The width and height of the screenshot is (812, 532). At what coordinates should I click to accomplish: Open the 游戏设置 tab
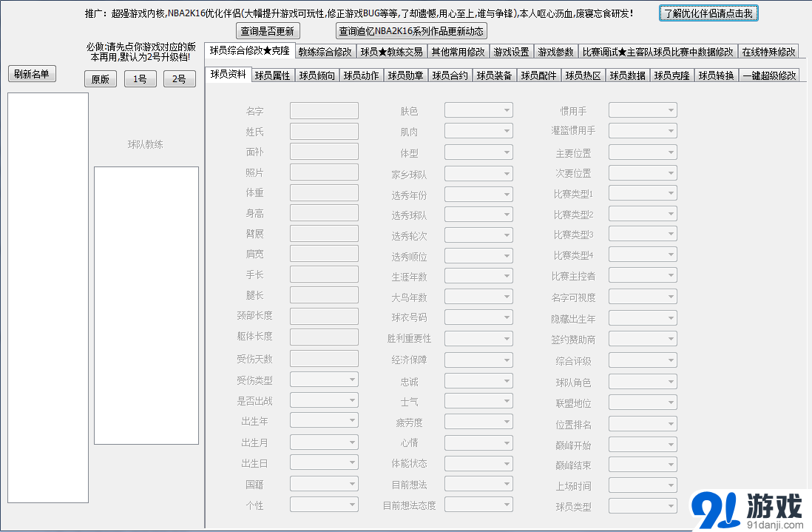(511, 52)
